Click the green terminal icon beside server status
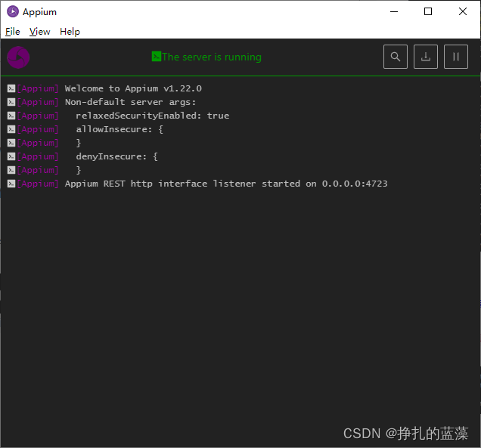The image size is (481, 448). tap(156, 57)
